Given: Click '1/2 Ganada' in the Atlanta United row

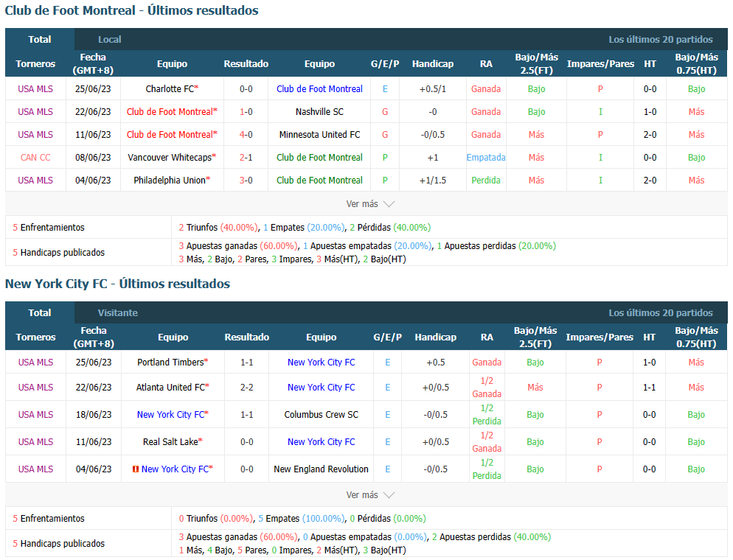Looking at the screenshot, I should click(x=487, y=387).
